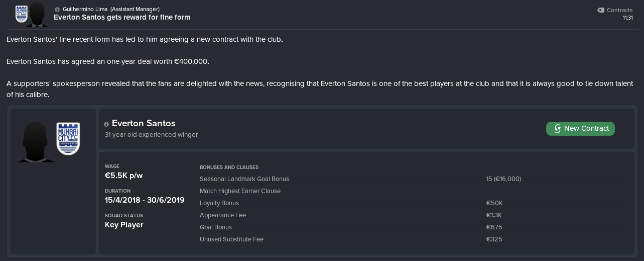Click the Loyalty Bonus €50K row
The image size is (644, 261).
(414, 203)
